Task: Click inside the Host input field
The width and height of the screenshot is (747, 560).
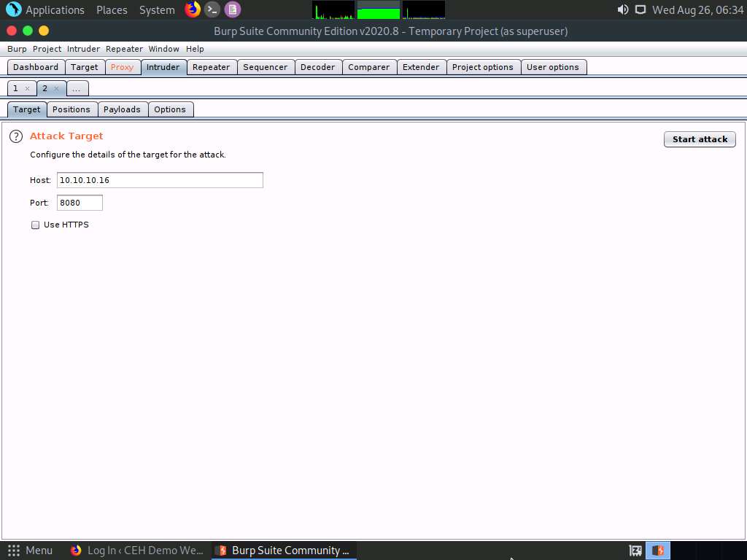Action: (160, 179)
